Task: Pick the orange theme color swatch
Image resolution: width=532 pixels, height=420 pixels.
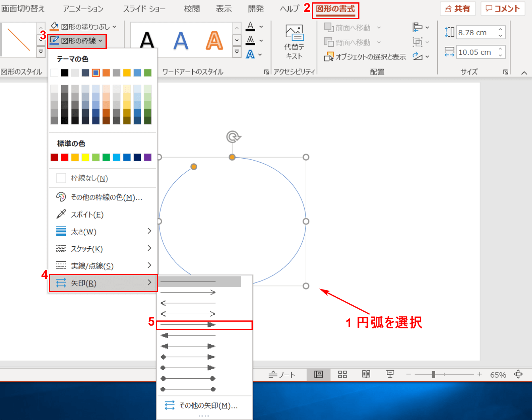Action: pos(106,73)
